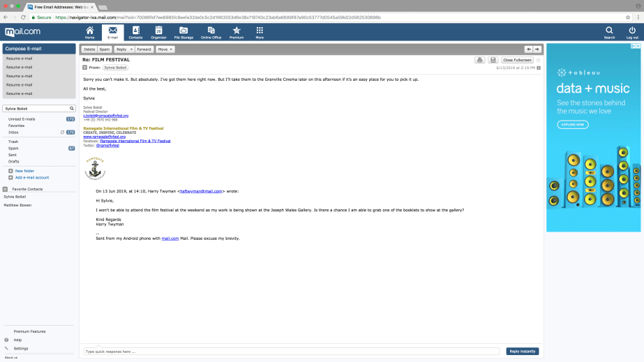
Task: Expand sender details icon next to From
Action: tap(84, 68)
